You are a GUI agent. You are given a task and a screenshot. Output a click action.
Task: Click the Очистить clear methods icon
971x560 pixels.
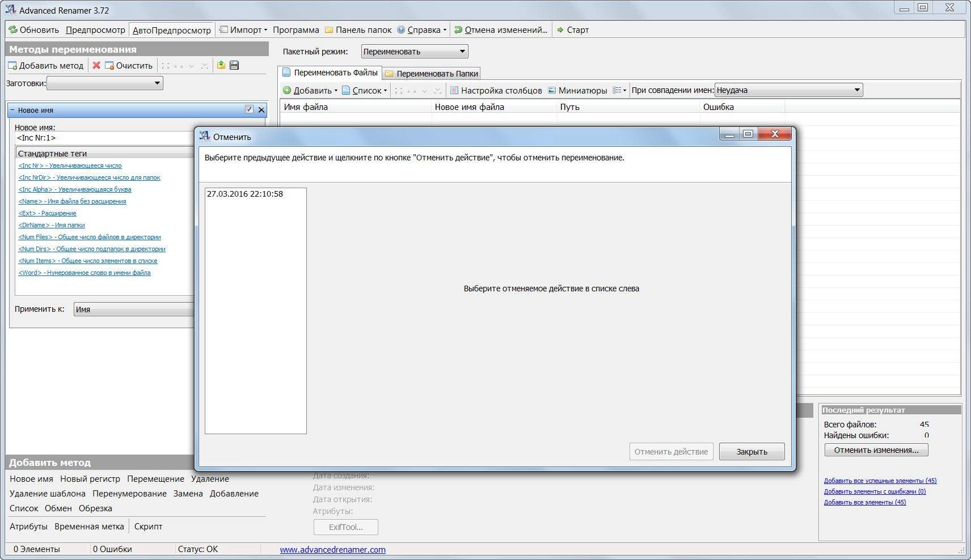pos(109,66)
